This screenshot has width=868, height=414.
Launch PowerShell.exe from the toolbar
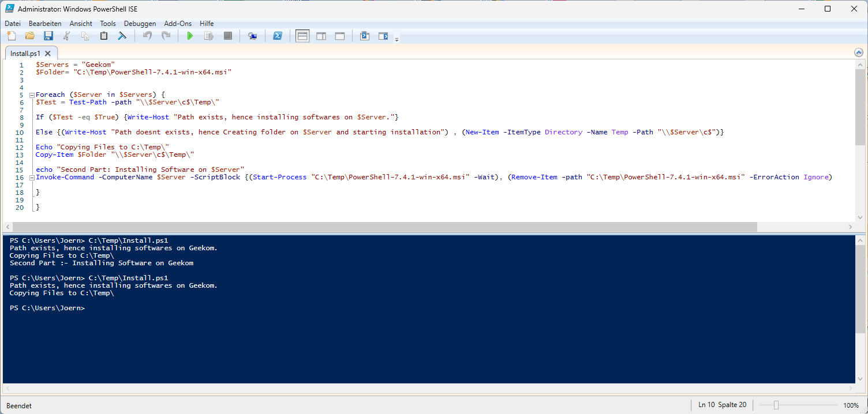point(278,36)
